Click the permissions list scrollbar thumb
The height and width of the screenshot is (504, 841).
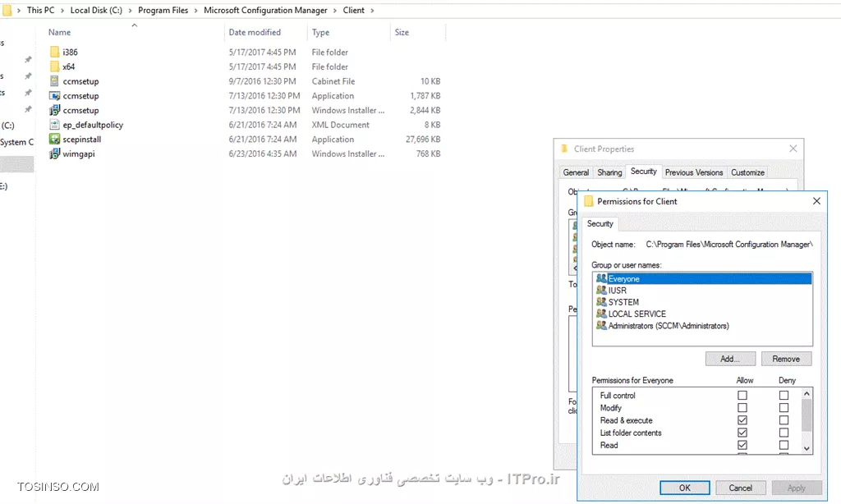[x=807, y=415]
